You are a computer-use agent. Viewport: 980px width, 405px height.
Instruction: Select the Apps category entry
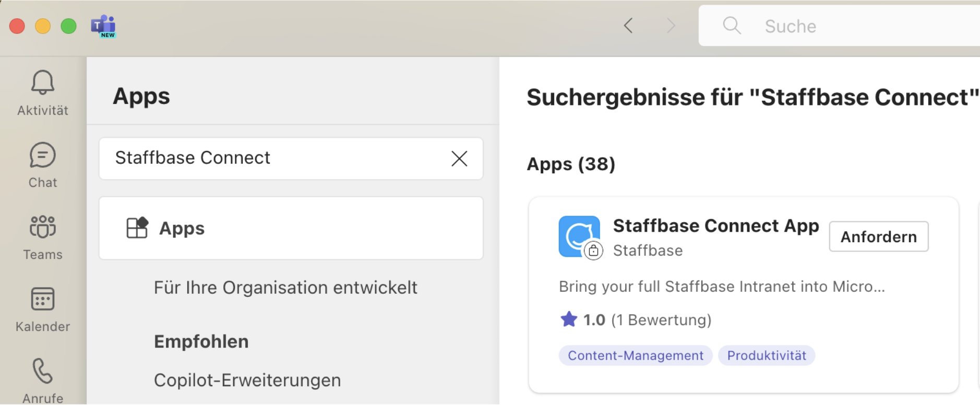pos(291,228)
